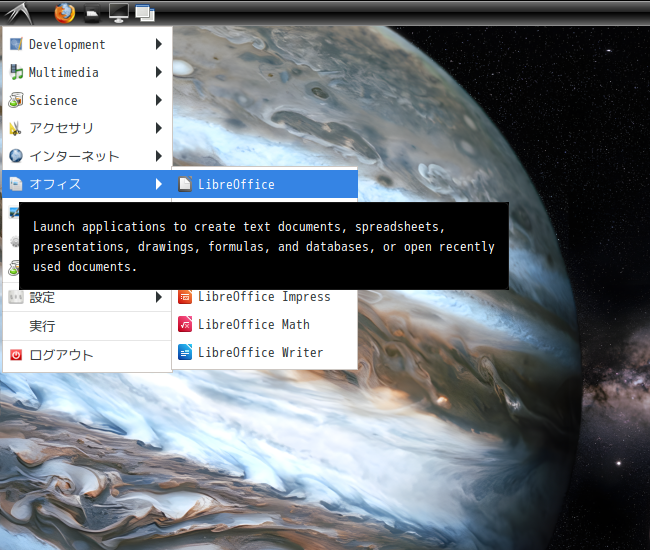
Task: Expand the 設定 submenu arrow
Action: tap(159, 297)
